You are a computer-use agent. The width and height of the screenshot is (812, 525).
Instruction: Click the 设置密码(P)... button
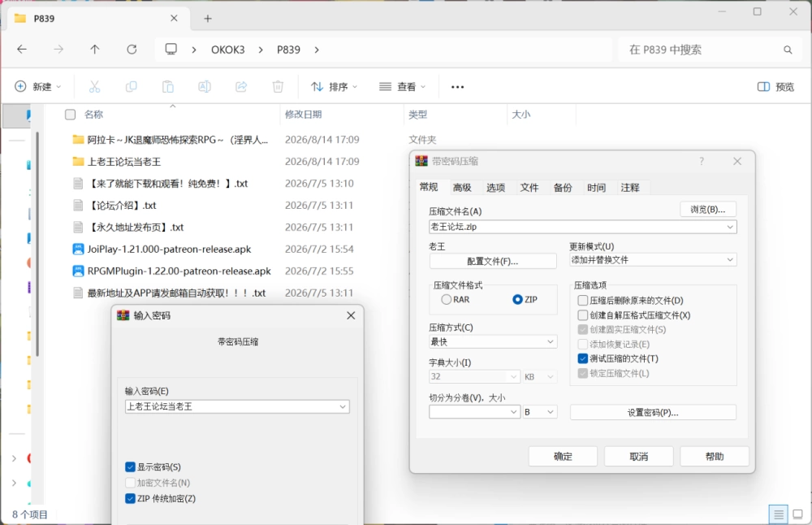[653, 413]
